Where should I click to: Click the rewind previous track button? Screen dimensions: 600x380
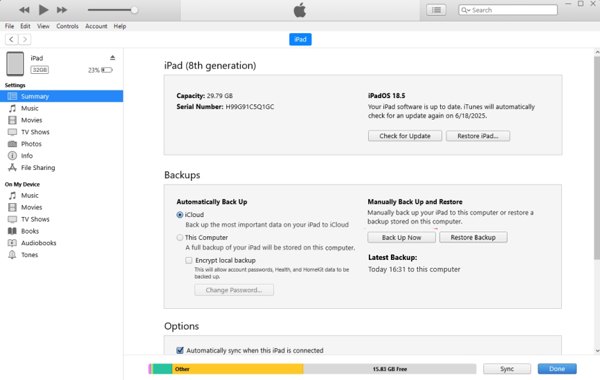click(x=24, y=10)
